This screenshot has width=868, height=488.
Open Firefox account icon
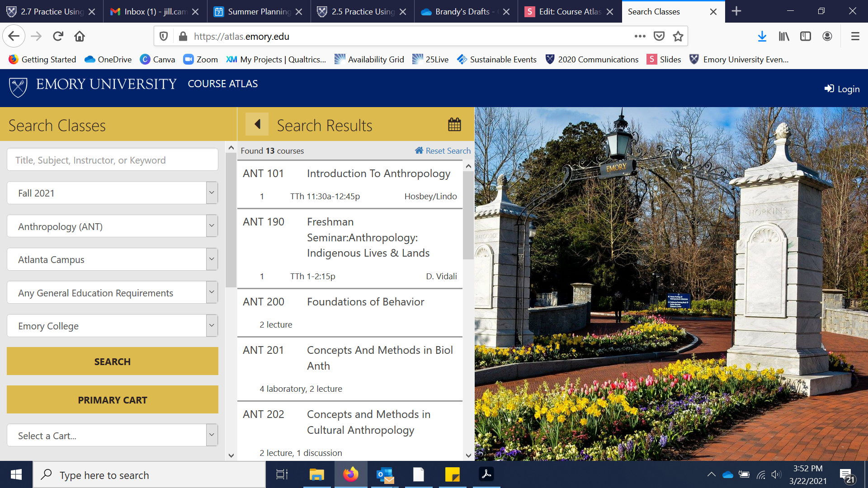point(827,36)
